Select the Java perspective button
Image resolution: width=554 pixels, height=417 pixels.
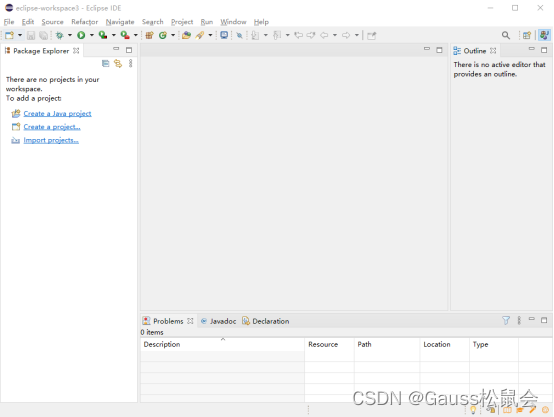click(544, 35)
